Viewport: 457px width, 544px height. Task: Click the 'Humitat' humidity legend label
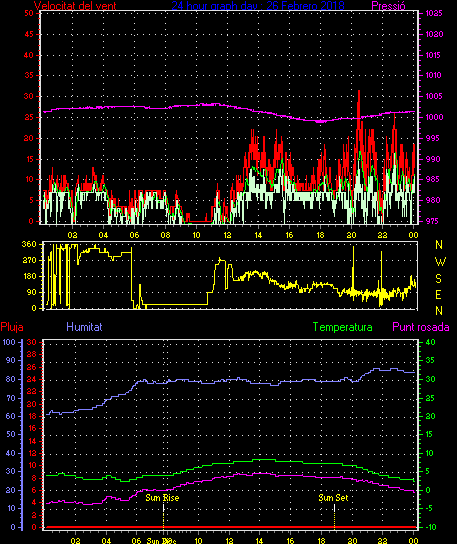[x=84, y=327]
